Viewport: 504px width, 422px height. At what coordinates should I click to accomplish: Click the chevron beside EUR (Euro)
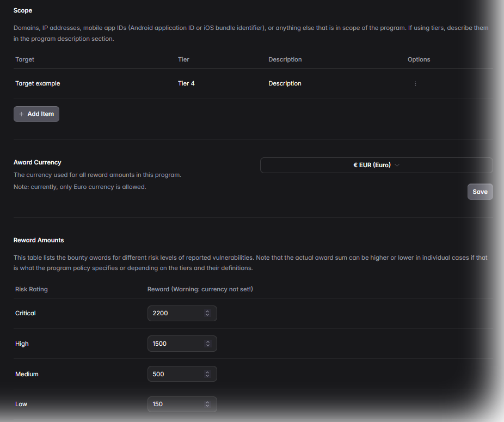(397, 165)
